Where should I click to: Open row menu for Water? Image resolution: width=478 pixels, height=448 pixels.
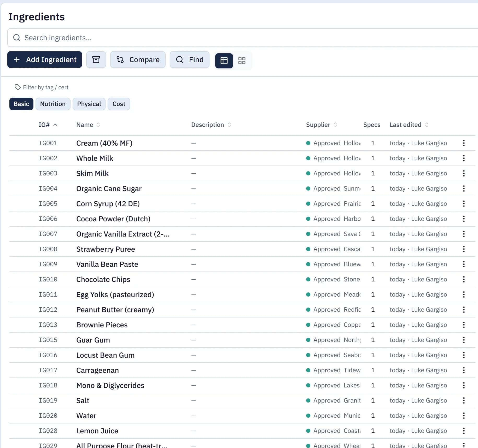464,416
